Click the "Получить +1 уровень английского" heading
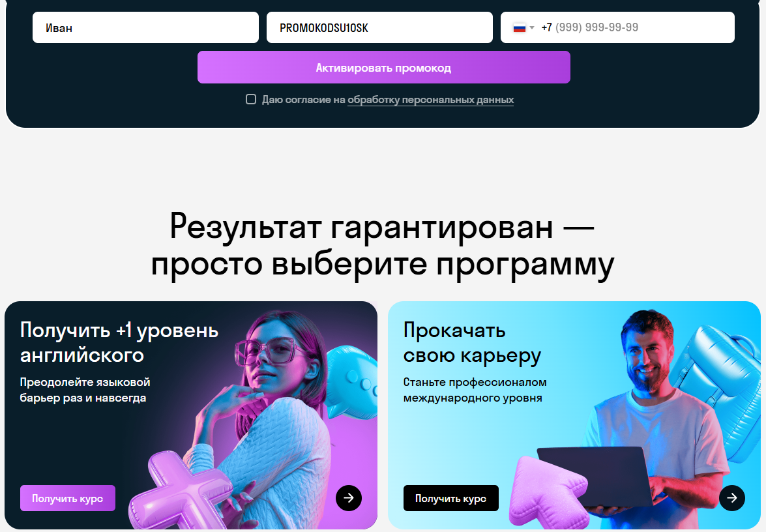766x532 pixels. click(x=119, y=342)
